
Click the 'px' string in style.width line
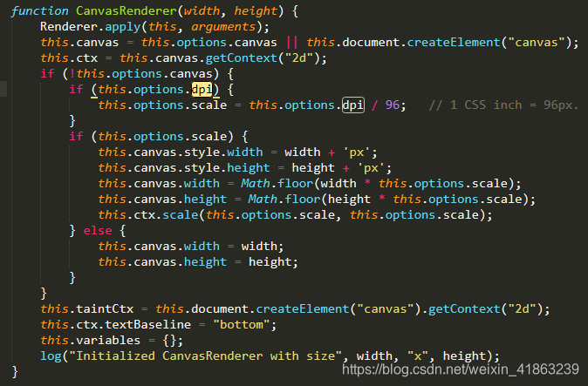tap(356, 152)
